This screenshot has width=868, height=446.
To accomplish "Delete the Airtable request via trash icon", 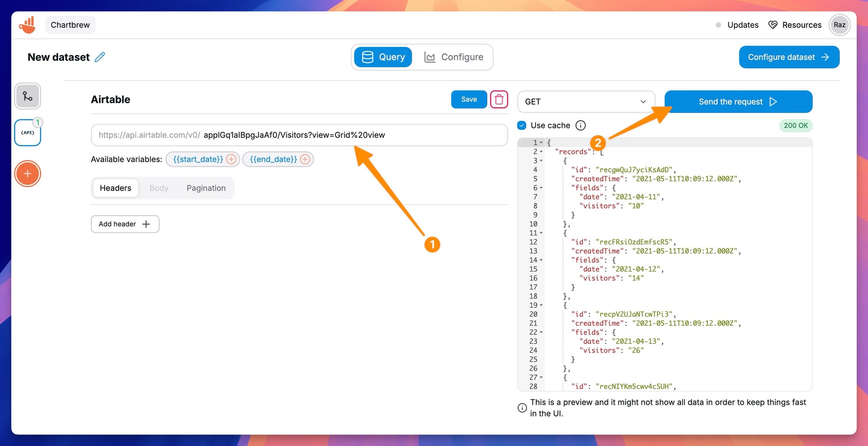I will 499,99.
